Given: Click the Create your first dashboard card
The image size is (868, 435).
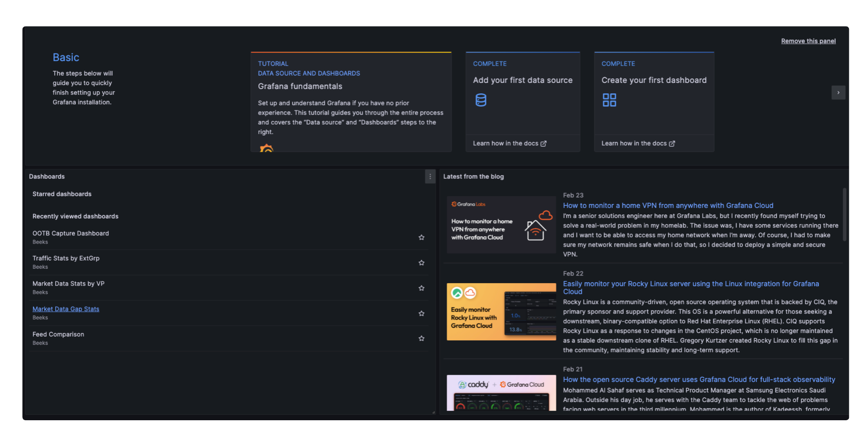Looking at the screenshot, I should pyautogui.click(x=654, y=102).
